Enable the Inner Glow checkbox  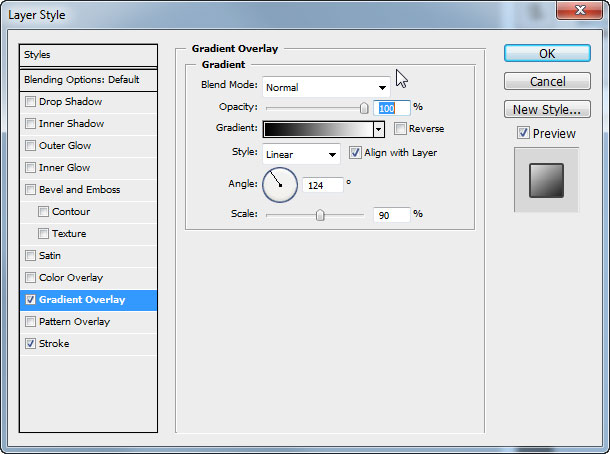[31, 168]
